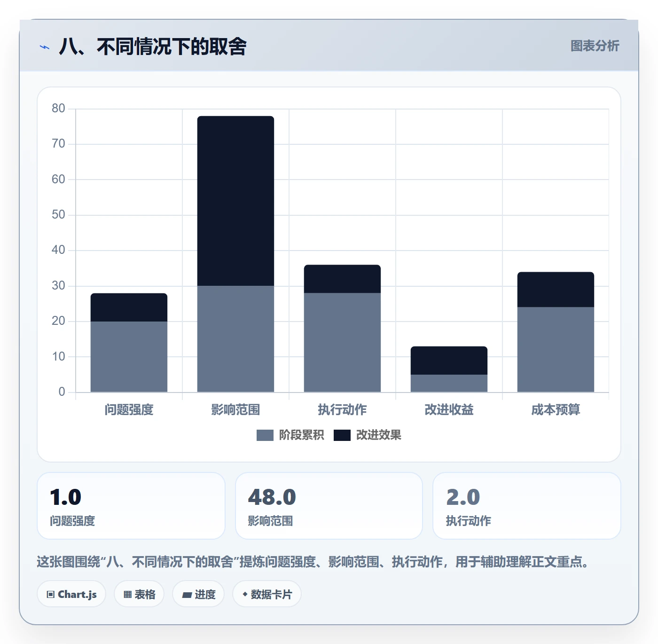
Task: Click the 成本预算 改进效果 bar segment
Action: pos(556,290)
